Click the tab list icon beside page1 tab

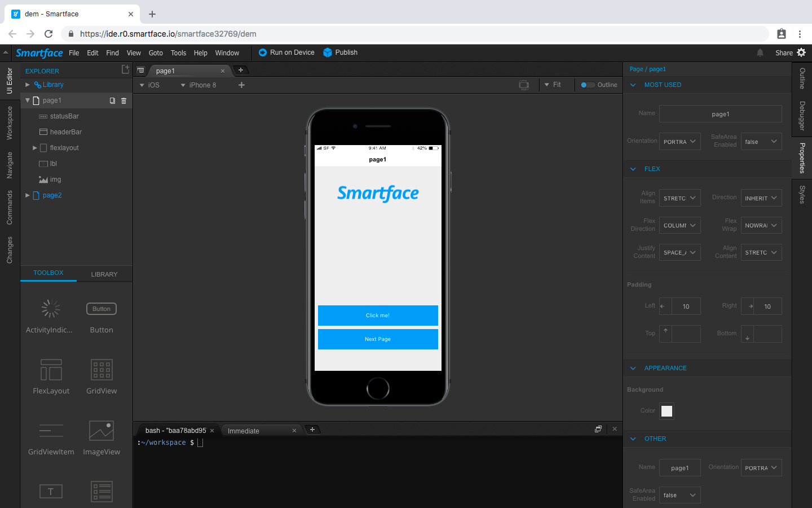(140, 71)
